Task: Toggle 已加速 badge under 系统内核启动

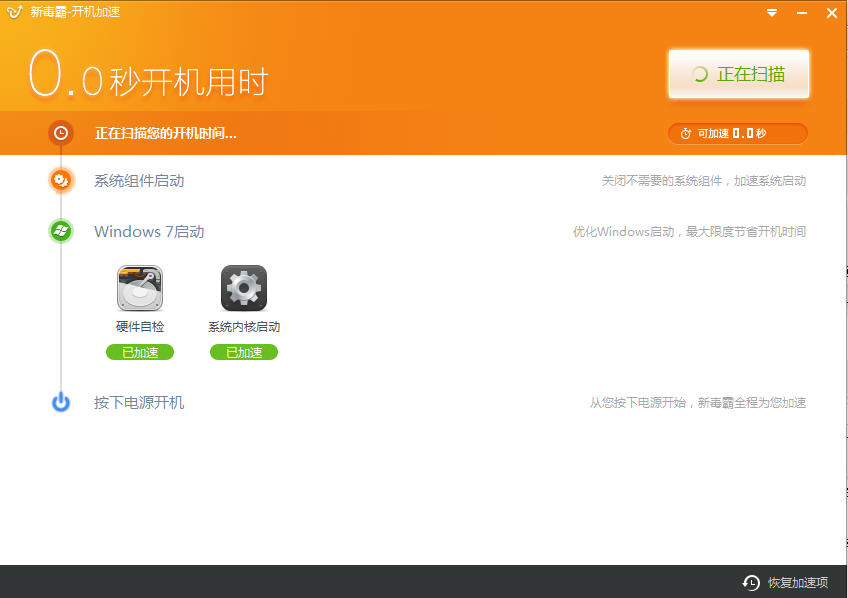Action: (244, 352)
